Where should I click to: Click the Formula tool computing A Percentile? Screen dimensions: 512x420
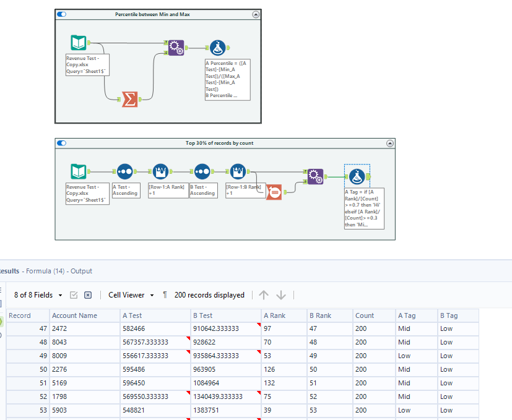point(218,48)
